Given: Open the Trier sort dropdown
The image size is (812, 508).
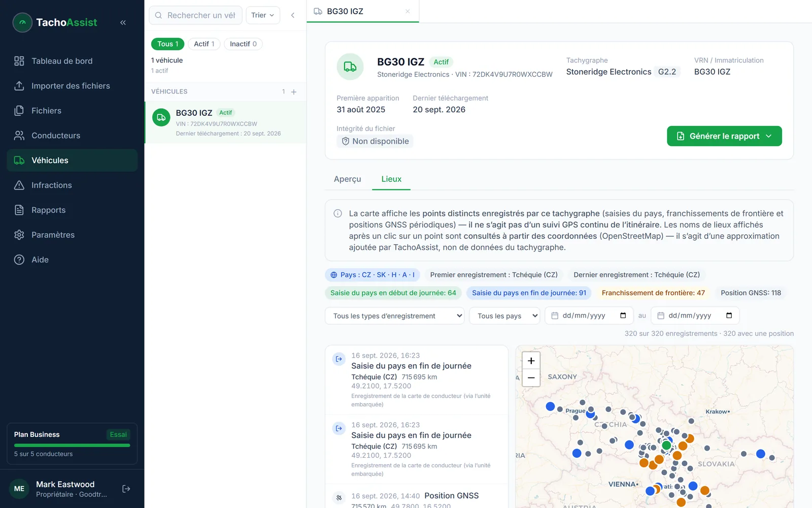Looking at the screenshot, I should 263,15.
